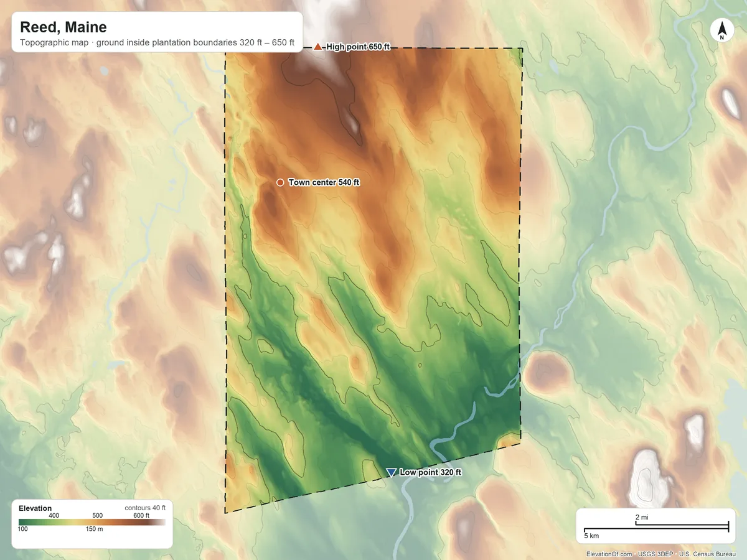Click the "Reed, Maine" map title

[x=63, y=27]
